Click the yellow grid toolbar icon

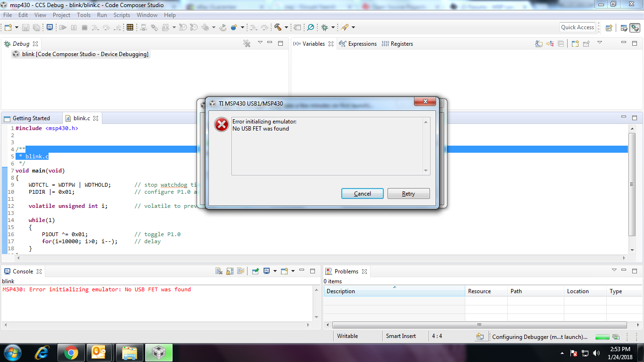click(130, 27)
